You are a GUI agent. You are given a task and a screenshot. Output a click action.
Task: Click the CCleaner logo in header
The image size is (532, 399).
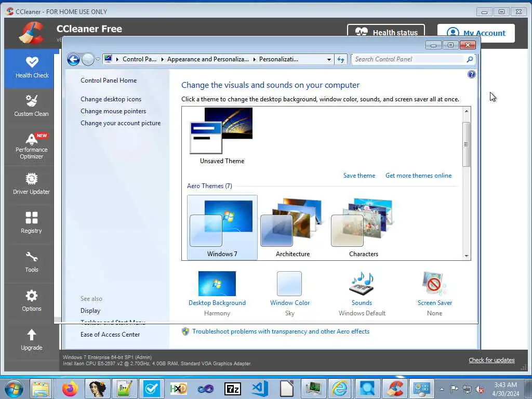(x=31, y=33)
